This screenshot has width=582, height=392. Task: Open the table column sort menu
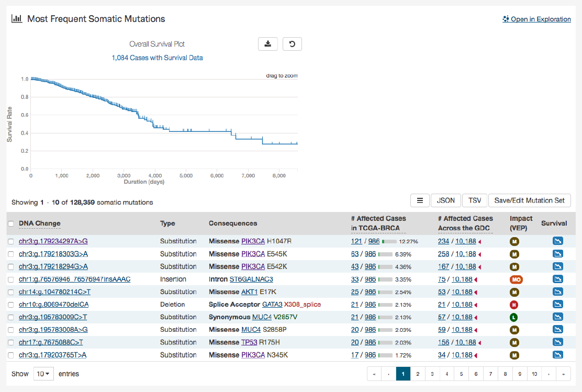click(420, 200)
